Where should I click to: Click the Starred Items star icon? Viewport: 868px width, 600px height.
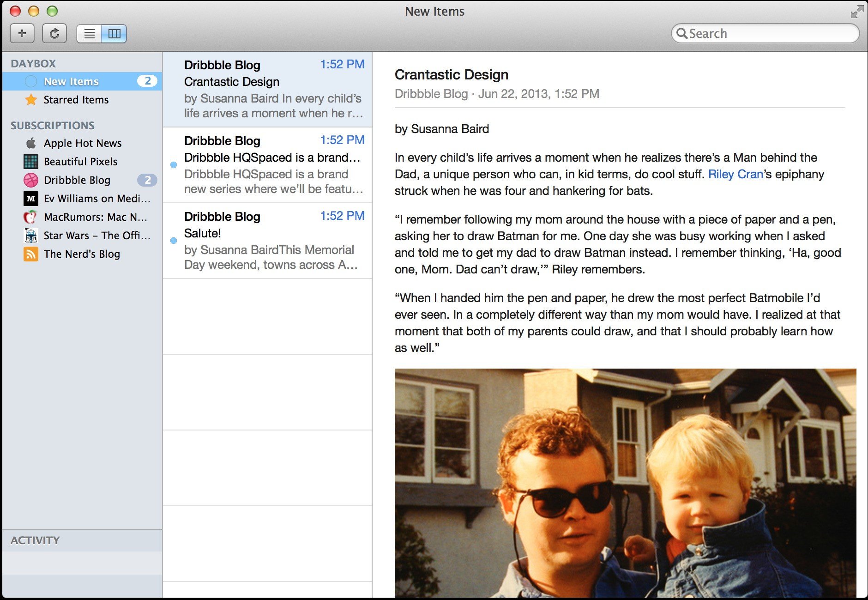click(x=31, y=99)
